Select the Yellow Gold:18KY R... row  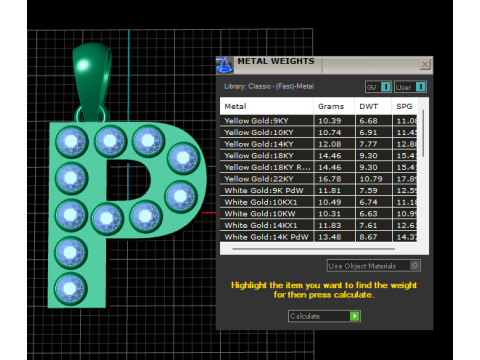(x=318, y=167)
